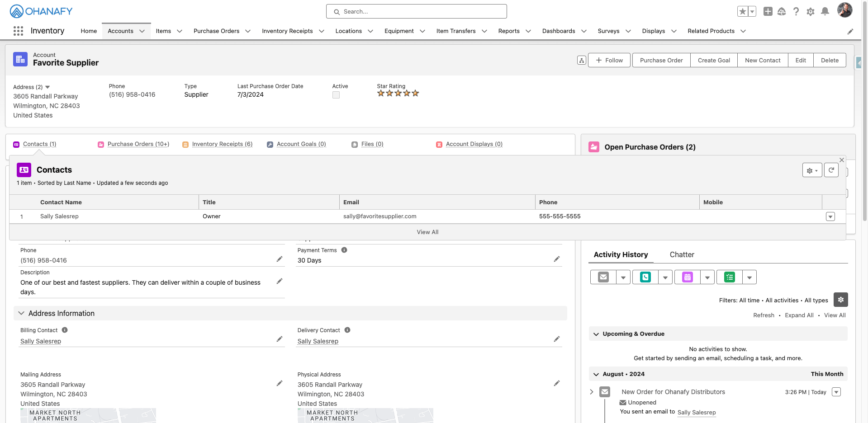
Task: Collapse the Address Information section
Action: click(21, 313)
